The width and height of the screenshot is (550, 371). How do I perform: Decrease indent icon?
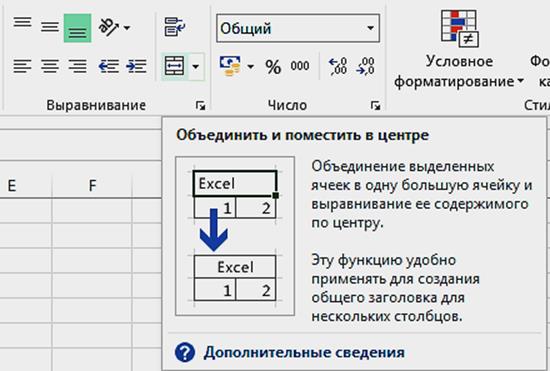tap(109, 66)
